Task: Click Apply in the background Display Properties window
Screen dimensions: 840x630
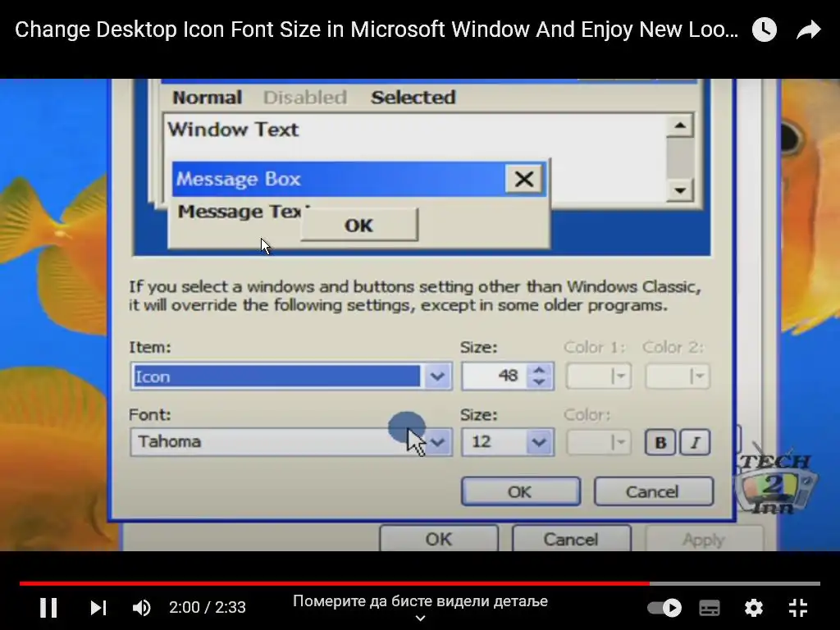Action: pyautogui.click(x=704, y=538)
